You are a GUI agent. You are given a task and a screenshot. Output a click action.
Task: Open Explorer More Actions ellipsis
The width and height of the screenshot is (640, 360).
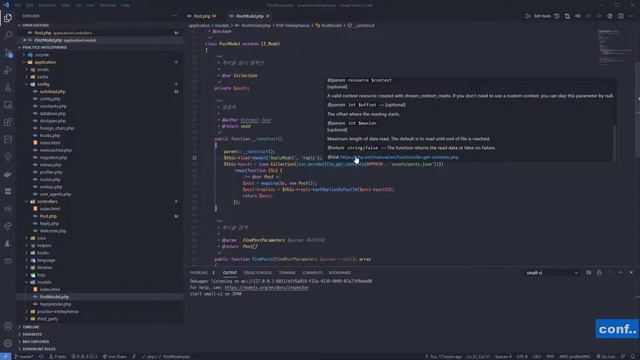pos(174,16)
